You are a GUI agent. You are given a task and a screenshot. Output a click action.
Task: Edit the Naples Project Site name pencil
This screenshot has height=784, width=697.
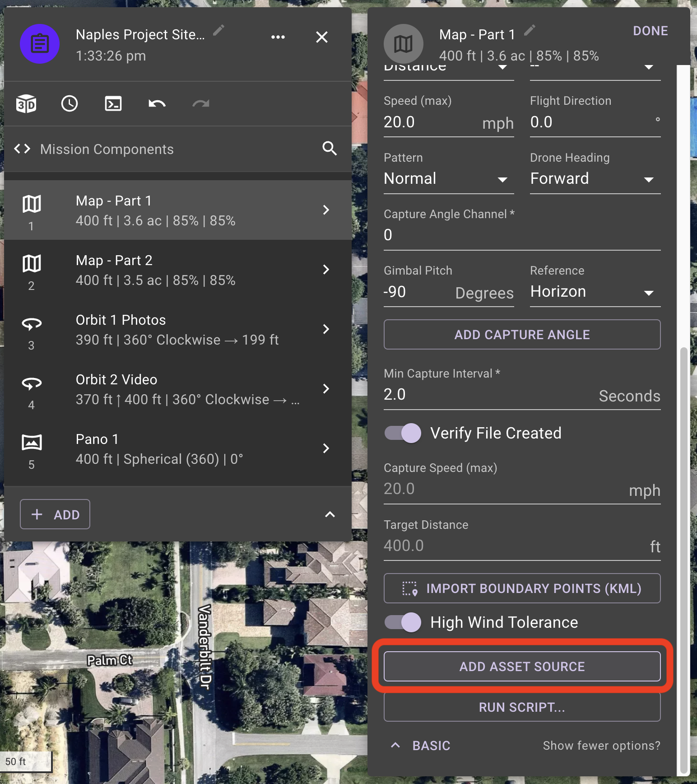[x=218, y=30]
